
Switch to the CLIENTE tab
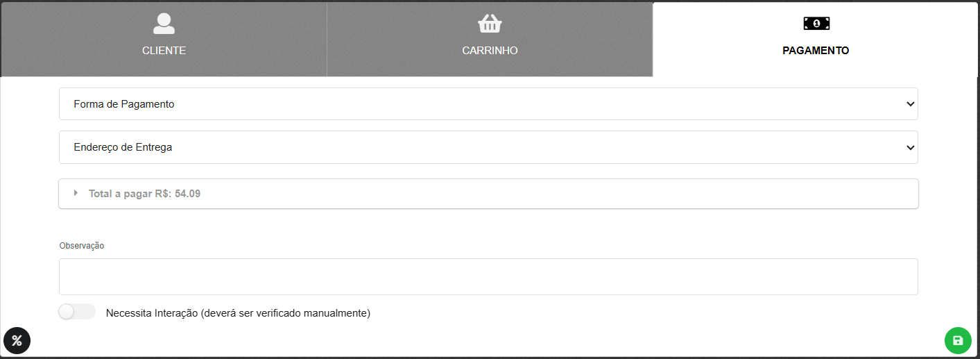pyautogui.click(x=164, y=51)
